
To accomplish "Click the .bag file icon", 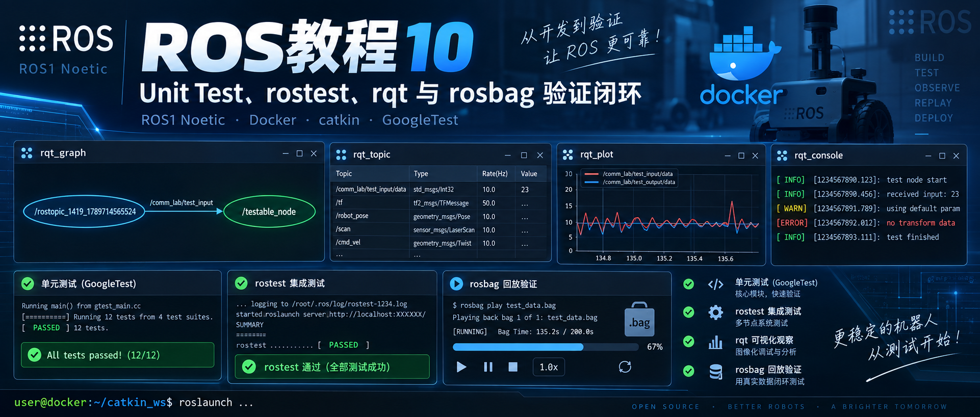I will 639,320.
